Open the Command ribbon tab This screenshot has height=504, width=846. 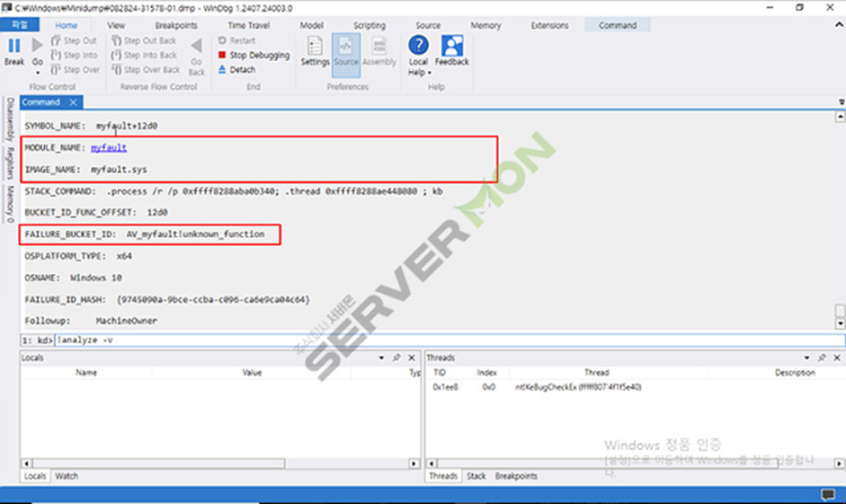(x=618, y=25)
